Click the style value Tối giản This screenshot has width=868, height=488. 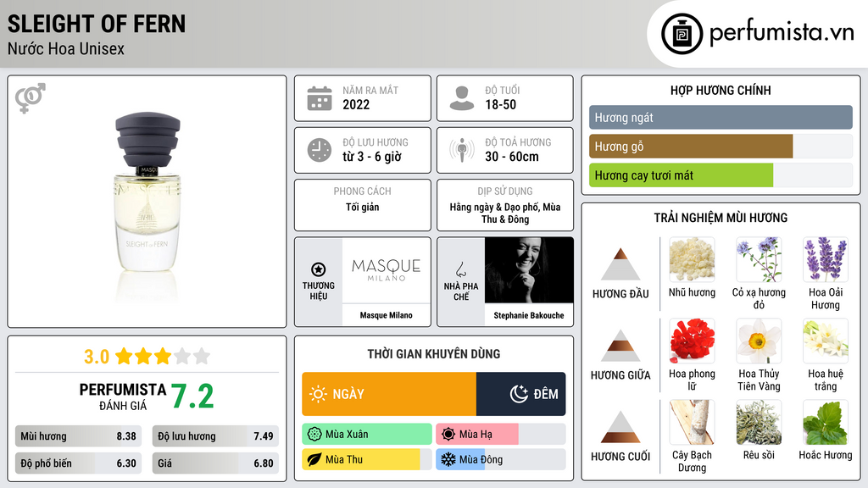363,207
